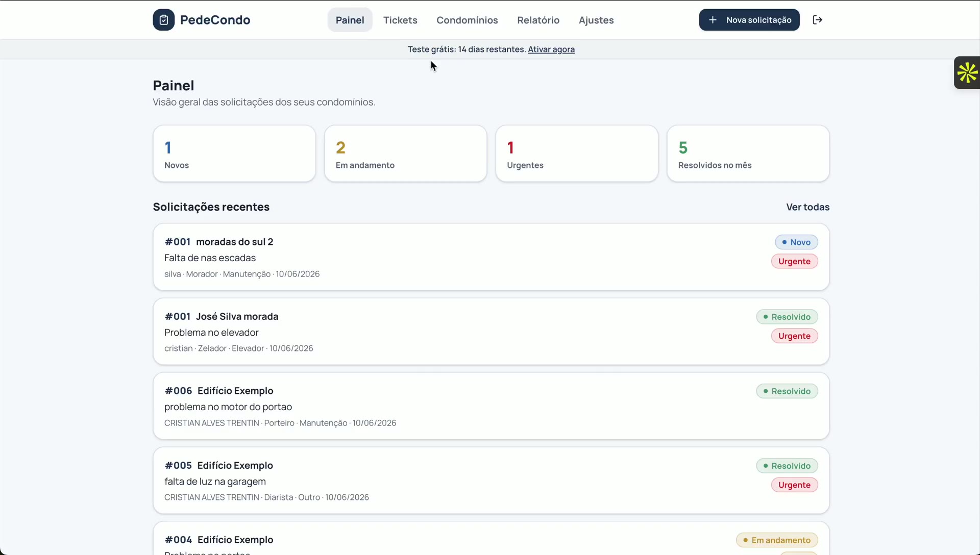Click the text Falta de nas escadas
980x555 pixels.
pyautogui.click(x=210, y=258)
